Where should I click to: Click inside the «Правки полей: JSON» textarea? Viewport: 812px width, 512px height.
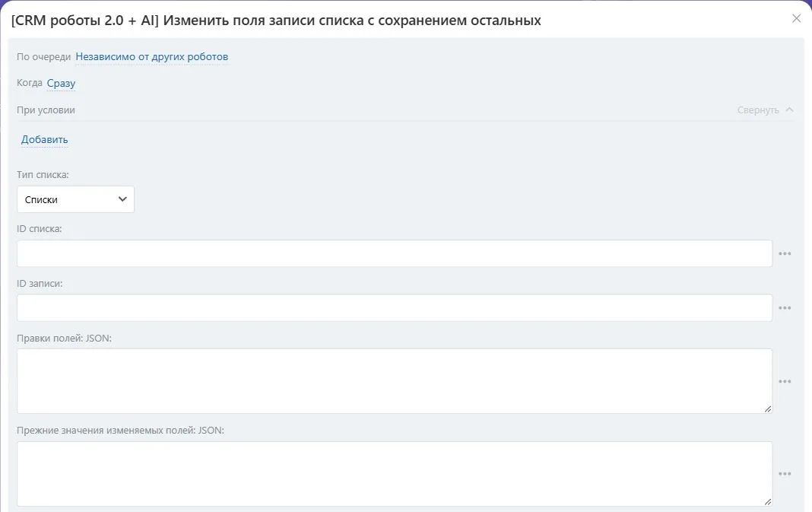[395, 381]
